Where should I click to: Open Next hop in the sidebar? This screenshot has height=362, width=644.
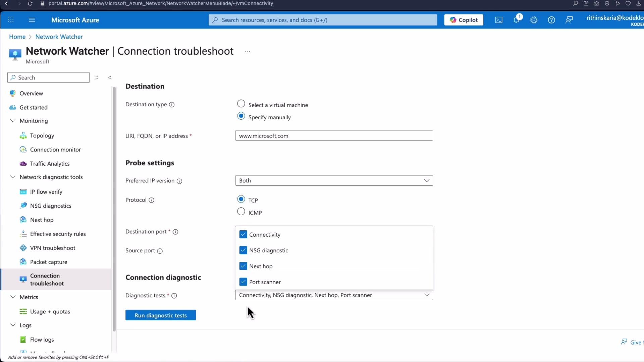(x=42, y=220)
